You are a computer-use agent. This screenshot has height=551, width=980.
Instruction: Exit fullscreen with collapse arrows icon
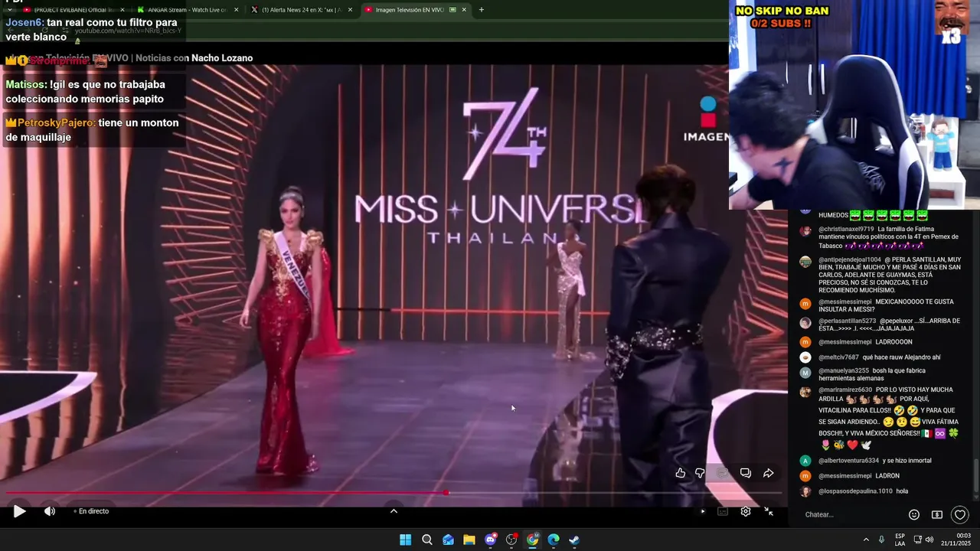pyautogui.click(x=769, y=511)
